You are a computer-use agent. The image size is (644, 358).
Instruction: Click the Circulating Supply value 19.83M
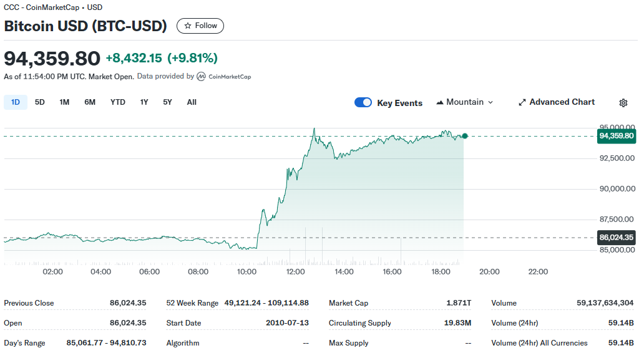457,323
